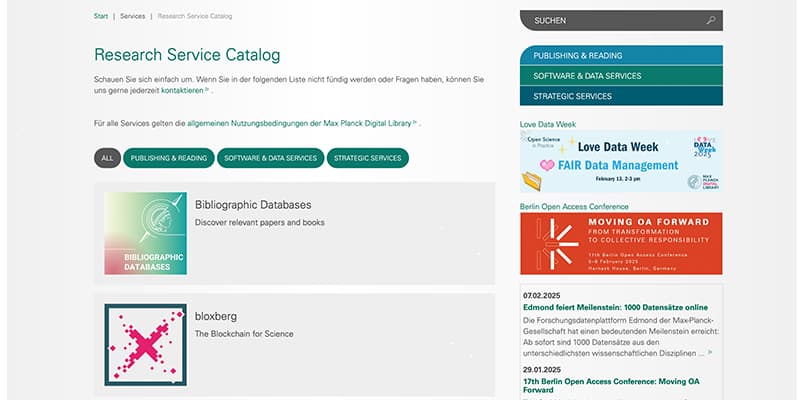Click the date 29.01.2025

542,370
